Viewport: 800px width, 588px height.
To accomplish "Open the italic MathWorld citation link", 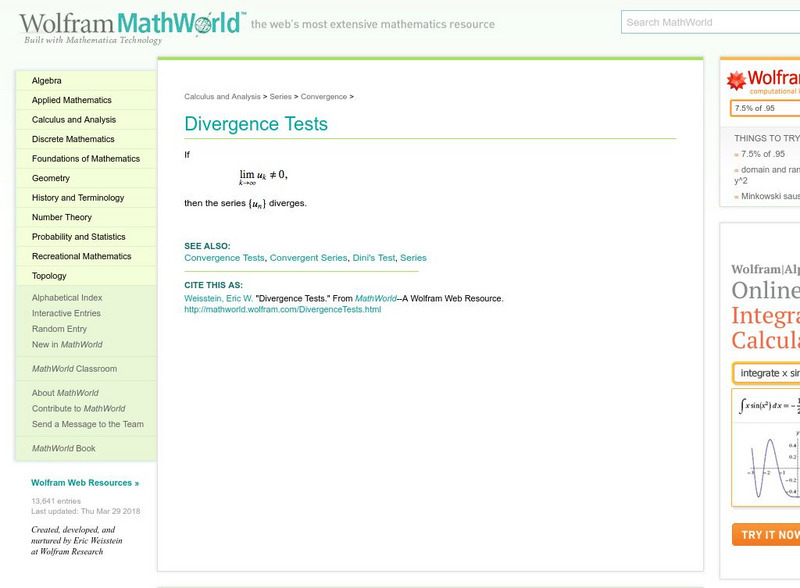I will [376, 299].
